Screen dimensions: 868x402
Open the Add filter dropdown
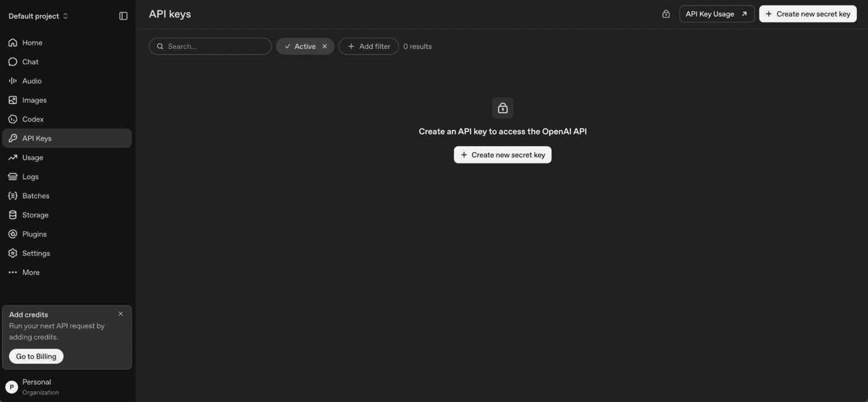(x=369, y=46)
